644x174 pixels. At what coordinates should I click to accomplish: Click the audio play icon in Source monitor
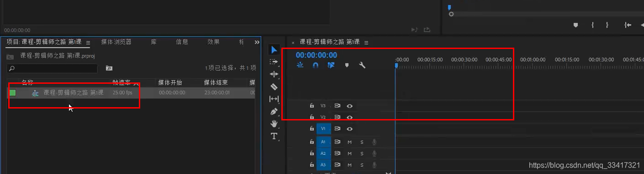414,30
